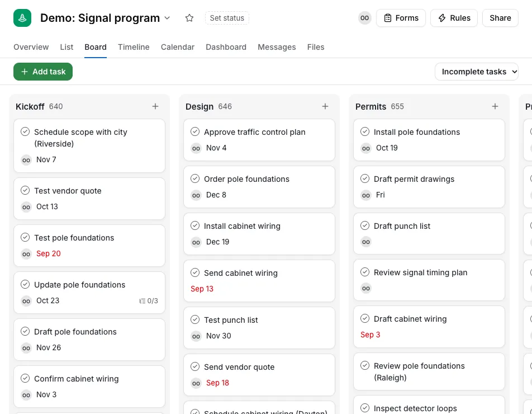Expand subtasks 0/3 on Update pole foundations
This screenshot has width=532, height=414.
click(x=149, y=301)
